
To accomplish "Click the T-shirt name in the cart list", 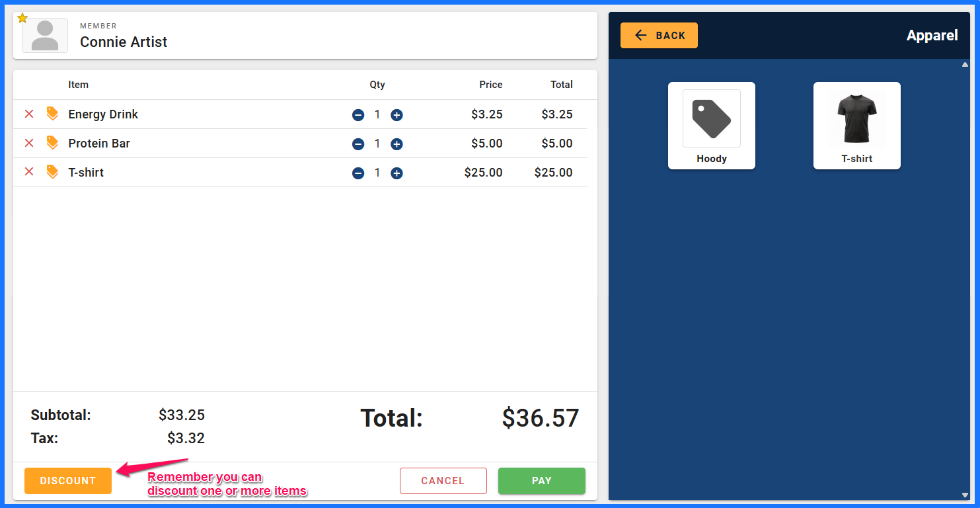I will click(86, 173).
